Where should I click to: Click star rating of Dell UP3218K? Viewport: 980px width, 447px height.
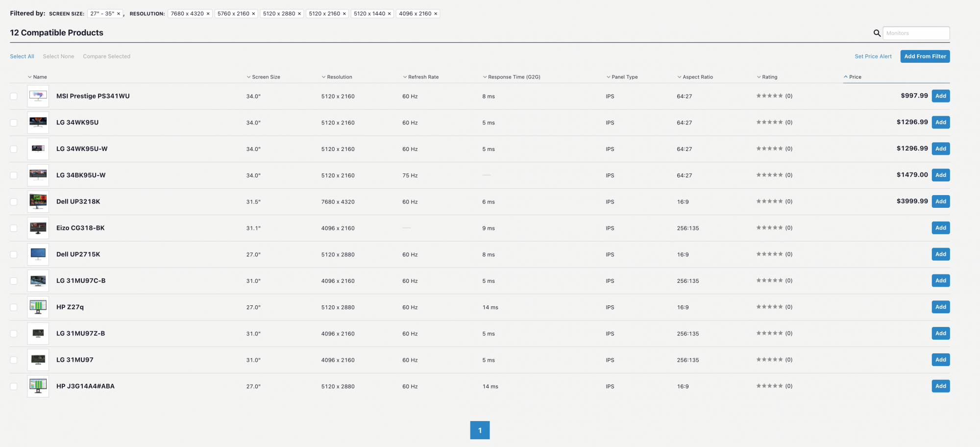click(769, 201)
